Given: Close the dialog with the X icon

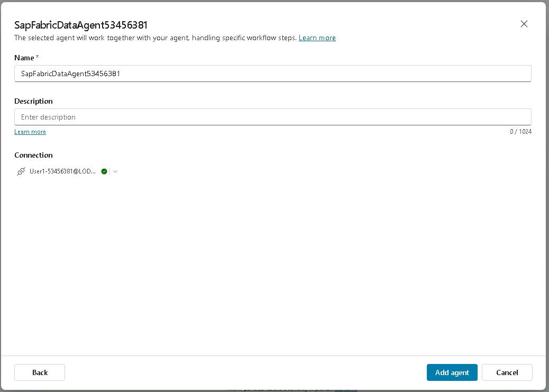Looking at the screenshot, I should [x=524, y=24].
